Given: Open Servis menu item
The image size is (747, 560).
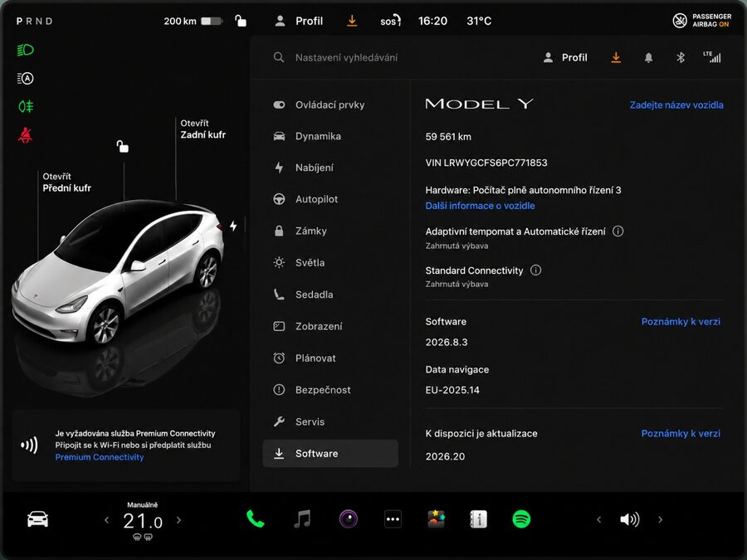Looking at the screenshot, I should tap(330, 421).
